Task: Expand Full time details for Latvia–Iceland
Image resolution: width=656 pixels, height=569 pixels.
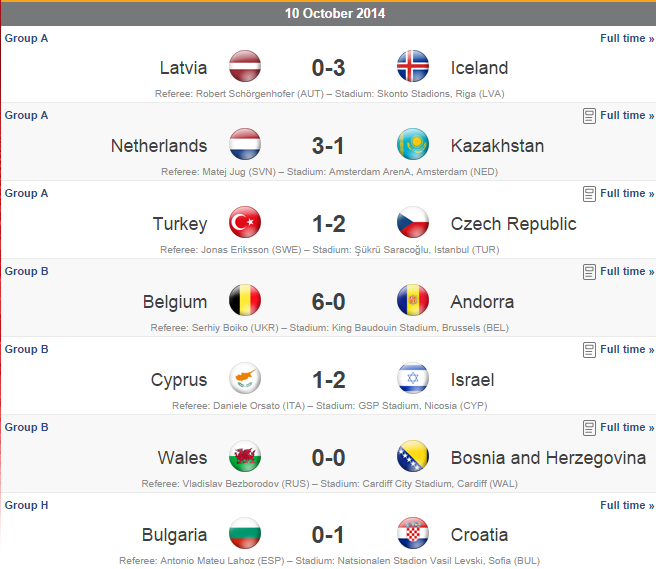Action: [627, 38]
